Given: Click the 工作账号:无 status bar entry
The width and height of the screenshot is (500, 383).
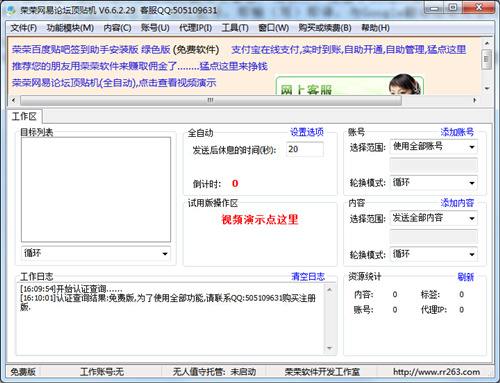Looking at the screenshot, I should tap(102, 372).
